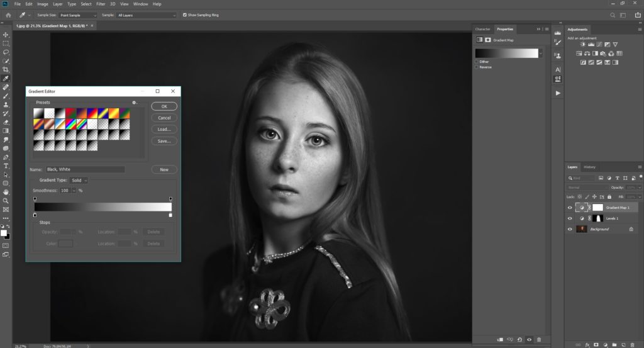Click the New gradient button
The image size is (644, 348).
164,170
